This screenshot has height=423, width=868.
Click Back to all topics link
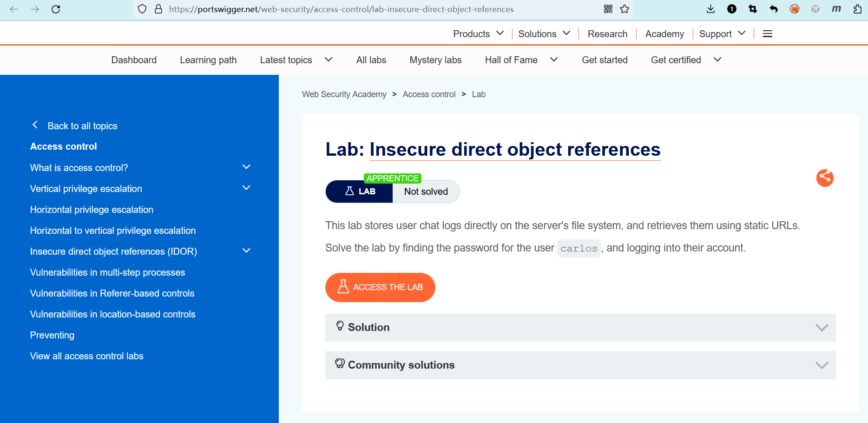click(82, 126)
